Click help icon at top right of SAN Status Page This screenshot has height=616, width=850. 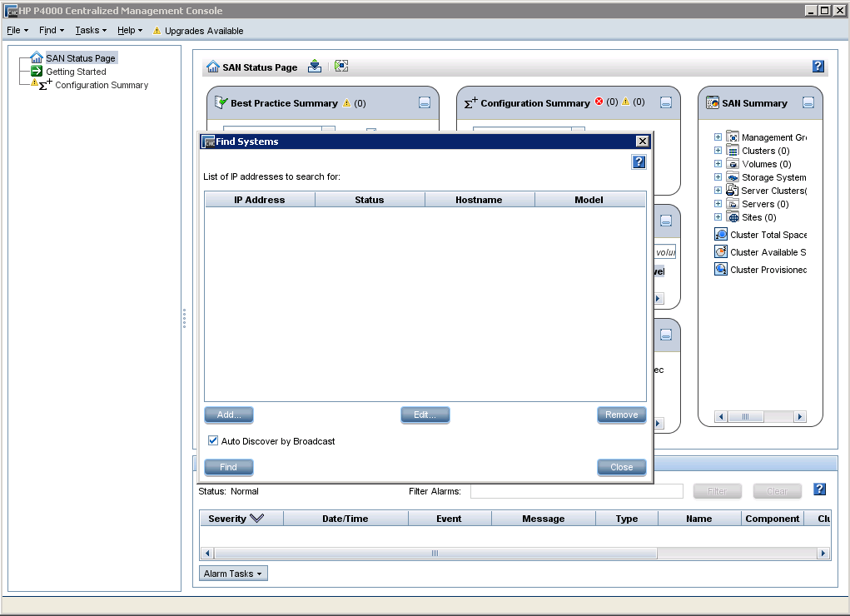(818, 67)
